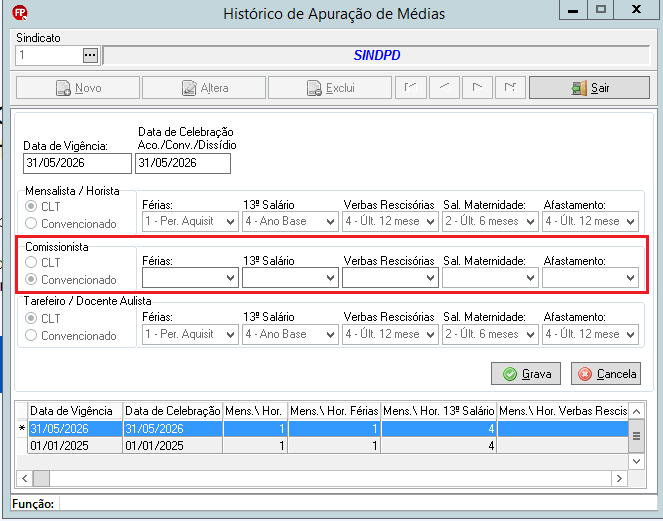Click the Sindicato code input field
663x521 pixels.
click(49, 55)
